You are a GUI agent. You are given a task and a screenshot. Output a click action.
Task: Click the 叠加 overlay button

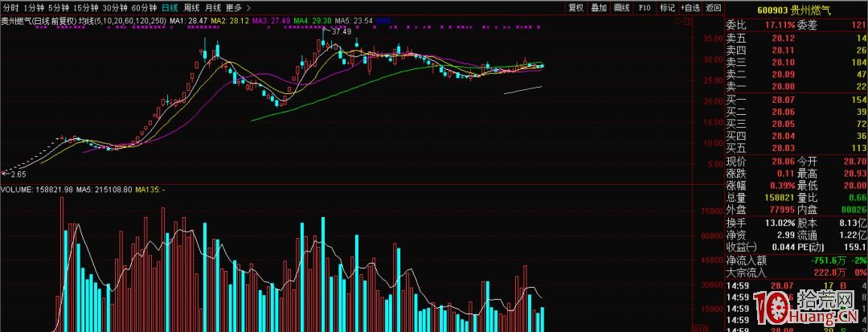click(599, 8)
